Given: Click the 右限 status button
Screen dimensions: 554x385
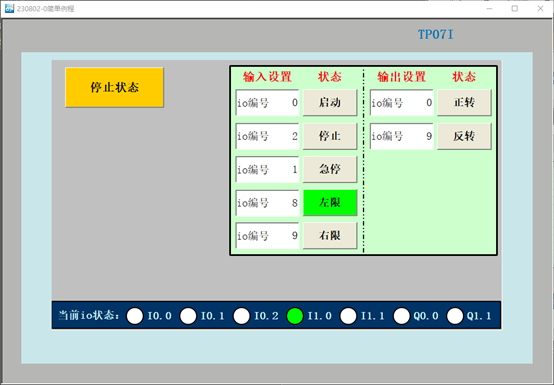Looking at the screenshot, I should [x=330, y=236].
